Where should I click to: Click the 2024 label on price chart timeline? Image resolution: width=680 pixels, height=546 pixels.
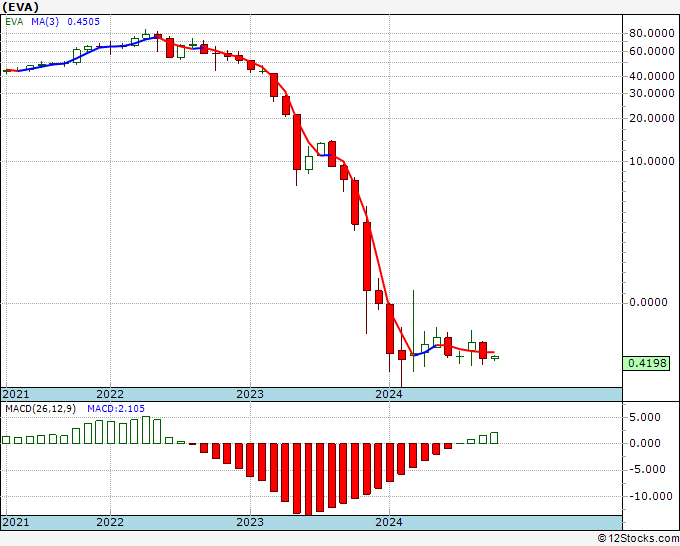[389, 394]
